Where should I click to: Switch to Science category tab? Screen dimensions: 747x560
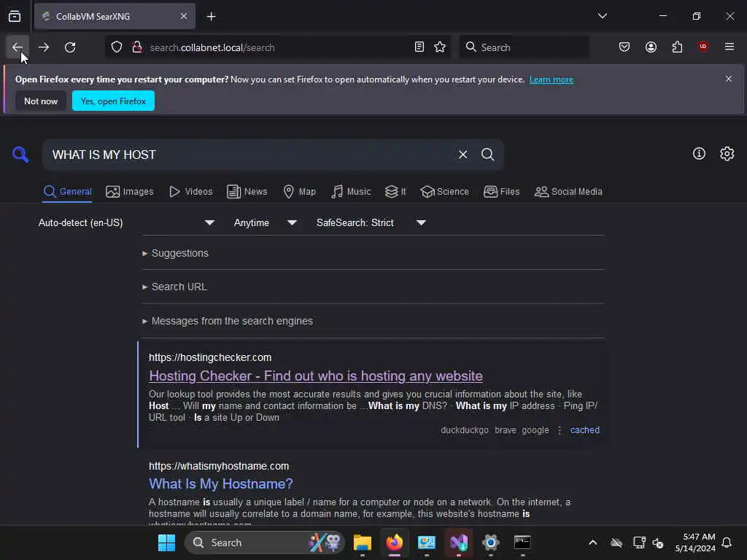(444, 192)
